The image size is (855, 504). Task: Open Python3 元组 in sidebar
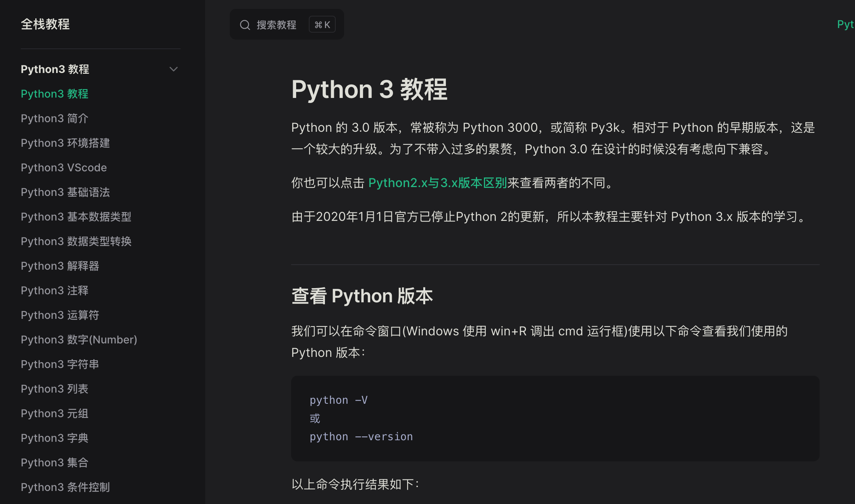[x=55, y=413]
